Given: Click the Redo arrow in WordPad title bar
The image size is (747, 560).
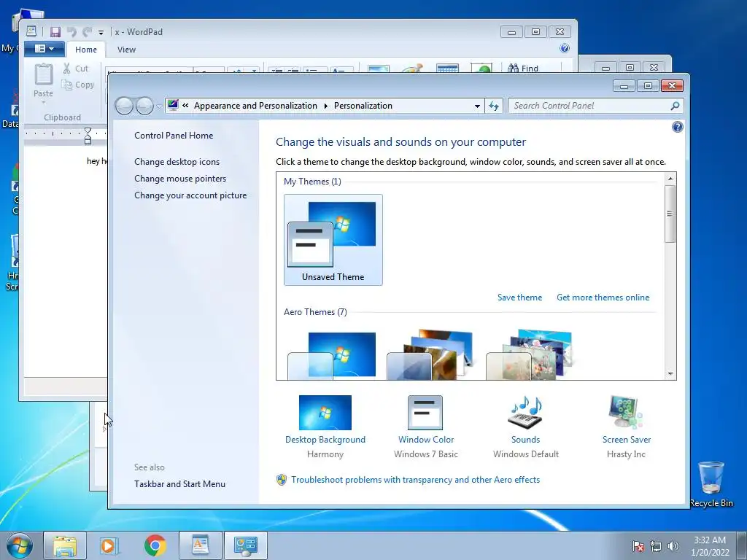Looking at the screenshot, I should (x=88, y=32).
